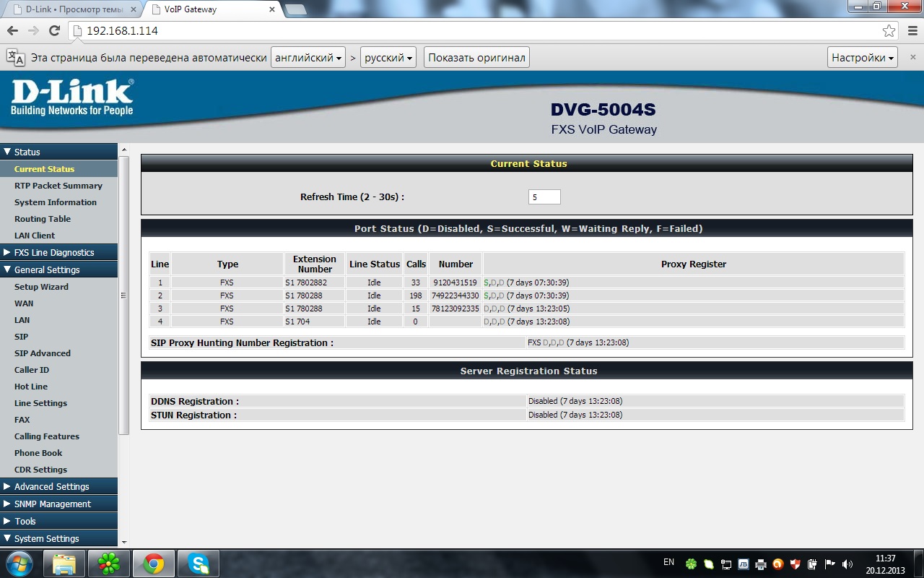The width and height of the screenshot is (924, 578).
Task: Expand the Advanced Settings section
Action: (58, 486)
